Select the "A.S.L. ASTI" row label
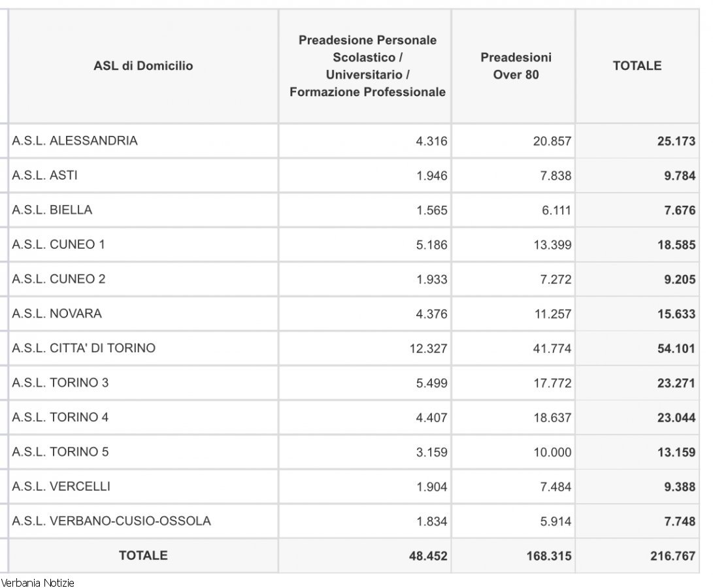The height and width of the screenshot is (588, 713). point(44,175)
